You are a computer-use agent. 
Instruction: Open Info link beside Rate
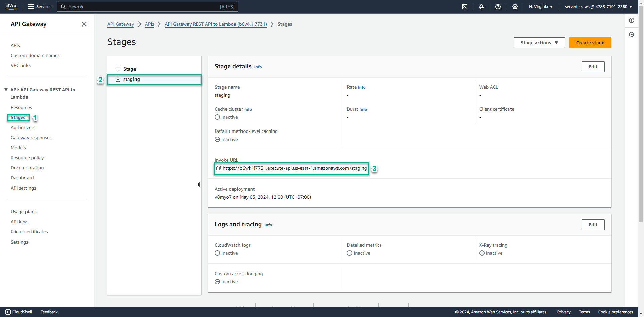point(362,87)
